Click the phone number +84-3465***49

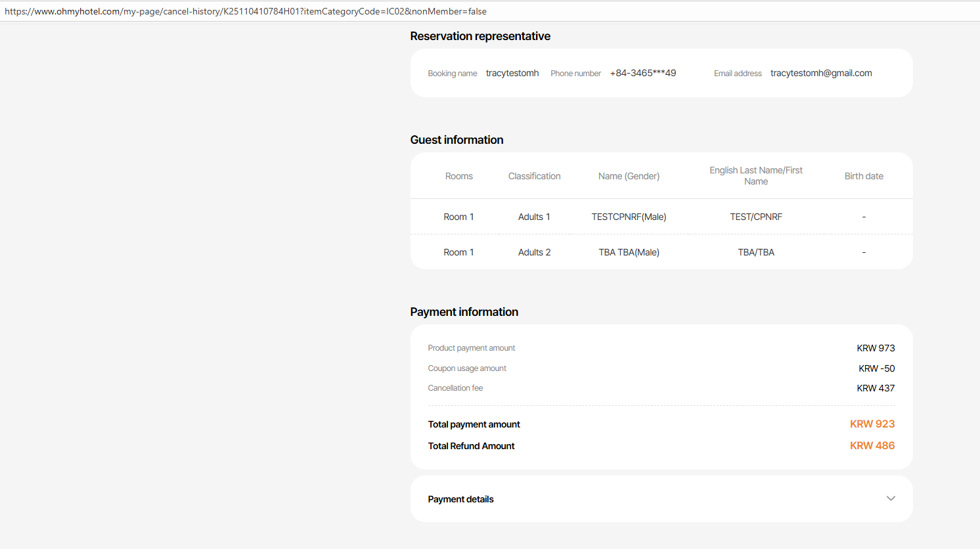tap(642, 73)
